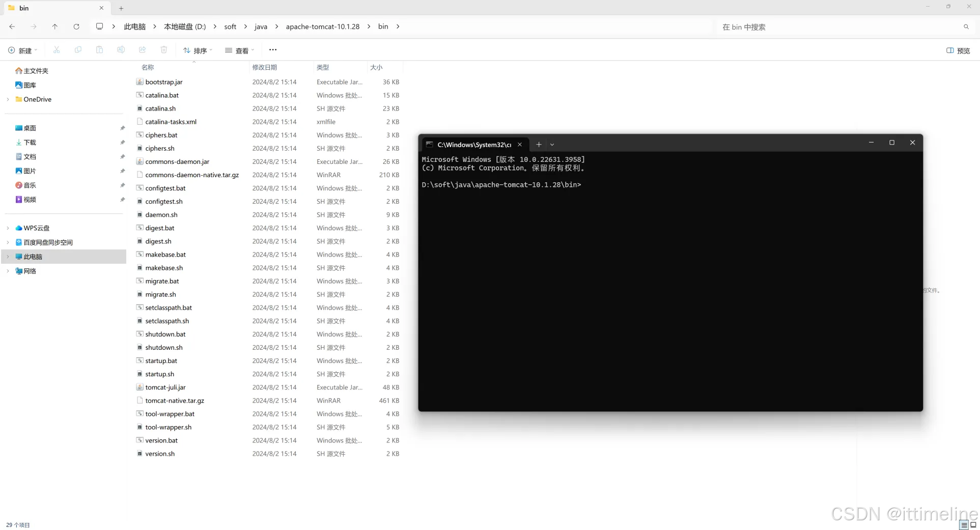Select the bin Explorer tab

point(56,8)
